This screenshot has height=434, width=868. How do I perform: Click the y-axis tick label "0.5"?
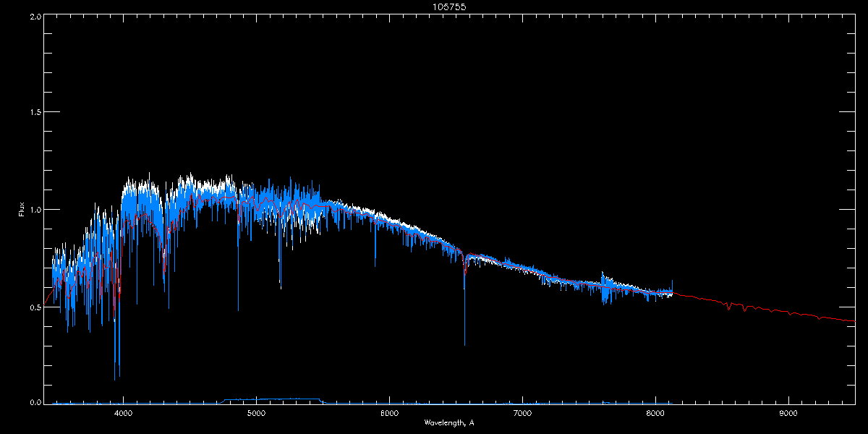(x=35, y=307)
